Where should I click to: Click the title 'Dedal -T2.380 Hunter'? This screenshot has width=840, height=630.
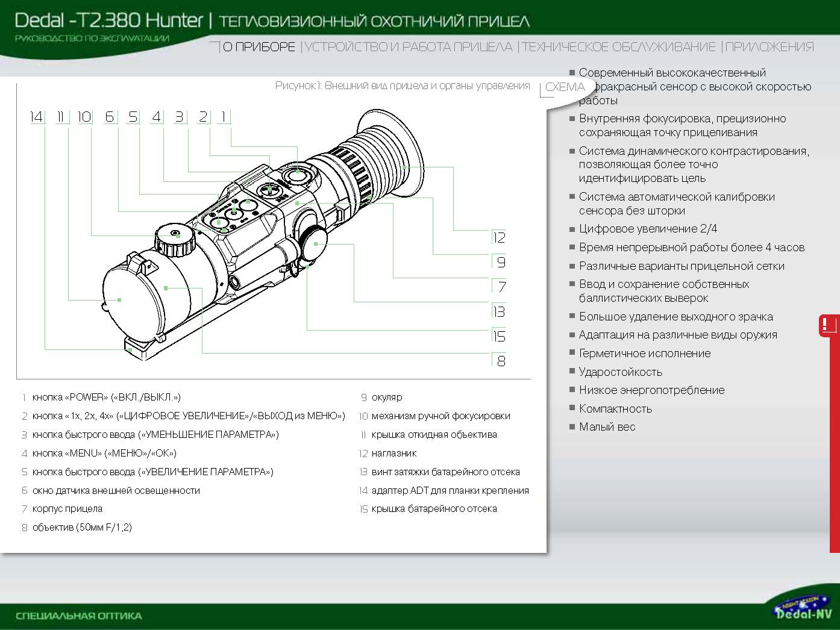(109, 20)
